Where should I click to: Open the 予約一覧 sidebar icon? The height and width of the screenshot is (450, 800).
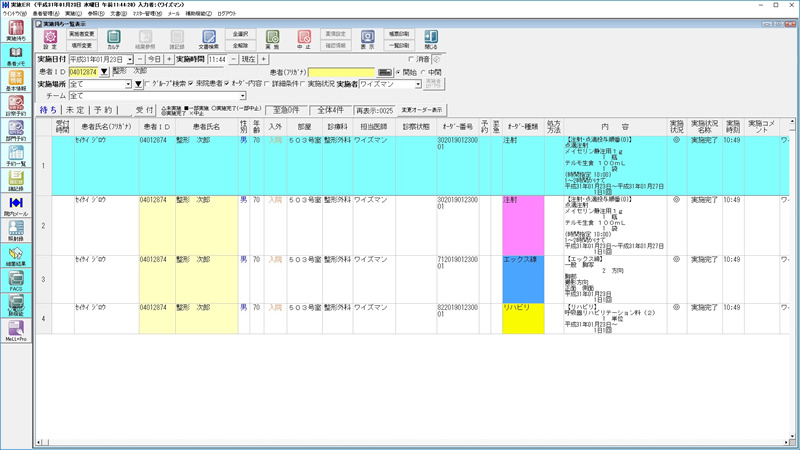16,156
